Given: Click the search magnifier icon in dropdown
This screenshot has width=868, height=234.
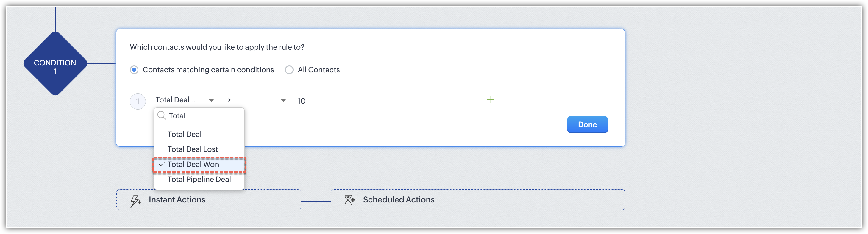Looking at the screenshot, I should tap(162, 116).
